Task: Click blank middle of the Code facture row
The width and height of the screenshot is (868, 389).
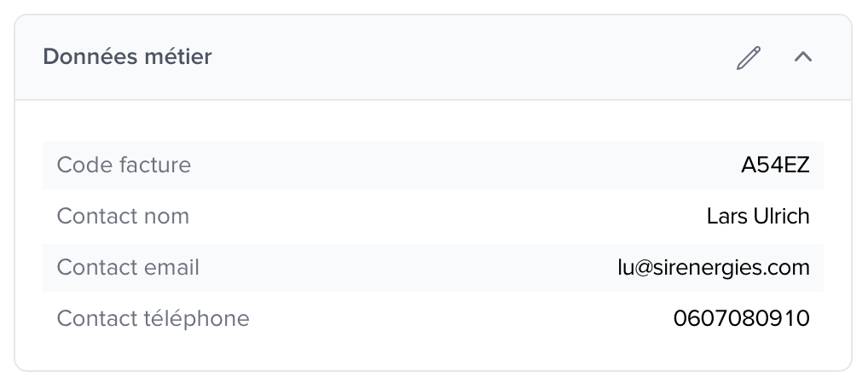Action: [460, 165]
